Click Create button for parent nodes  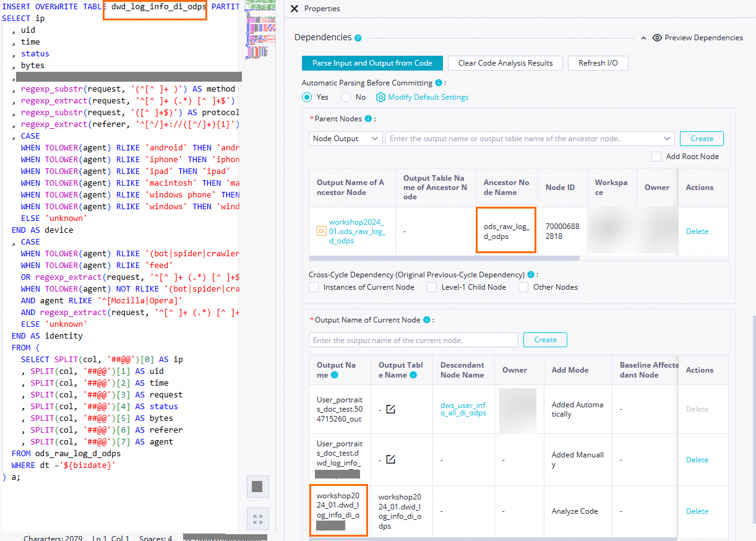[702, 139]
